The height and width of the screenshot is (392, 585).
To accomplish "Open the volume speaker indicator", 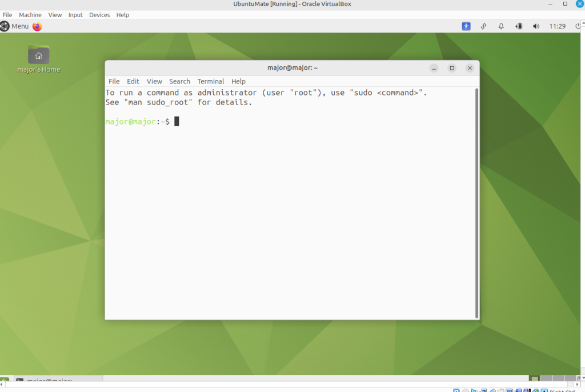I will (536, 26).
